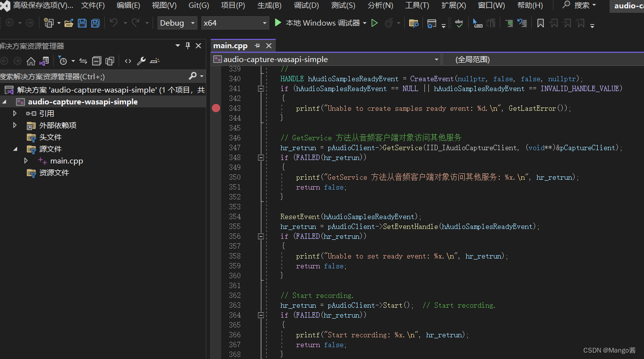Image resolution: width=644 pixels, height=359 pixels.
Task: Click the 搜索 search box in title bar
Action: 580,5
